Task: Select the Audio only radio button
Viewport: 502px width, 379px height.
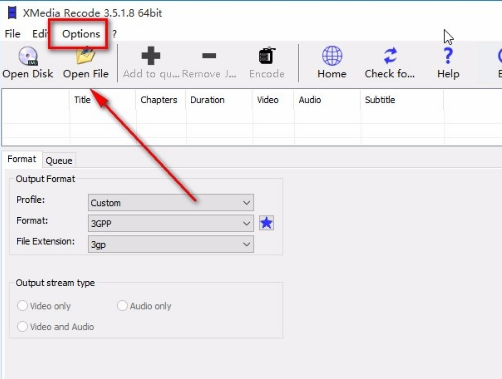Action: (122, 306)
